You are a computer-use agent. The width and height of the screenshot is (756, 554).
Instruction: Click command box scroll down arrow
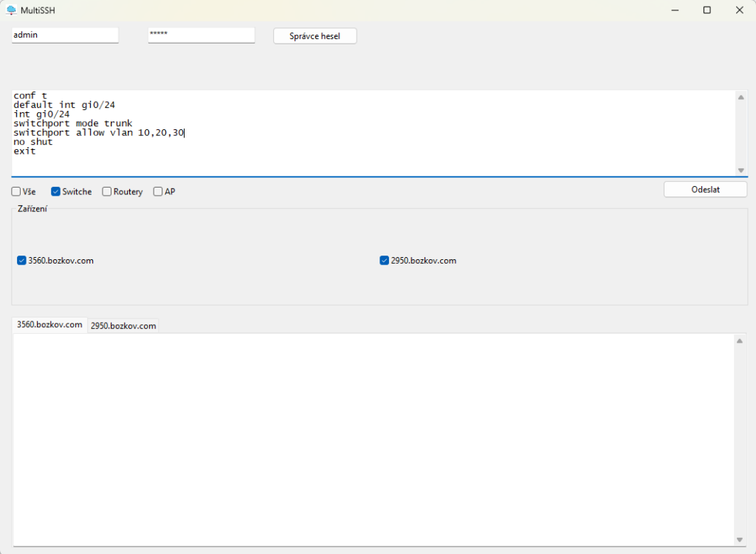741,171
